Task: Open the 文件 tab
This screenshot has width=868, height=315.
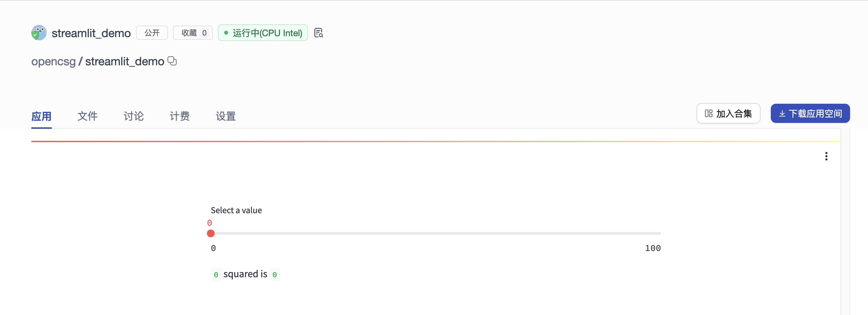Action: pos(88,116)
